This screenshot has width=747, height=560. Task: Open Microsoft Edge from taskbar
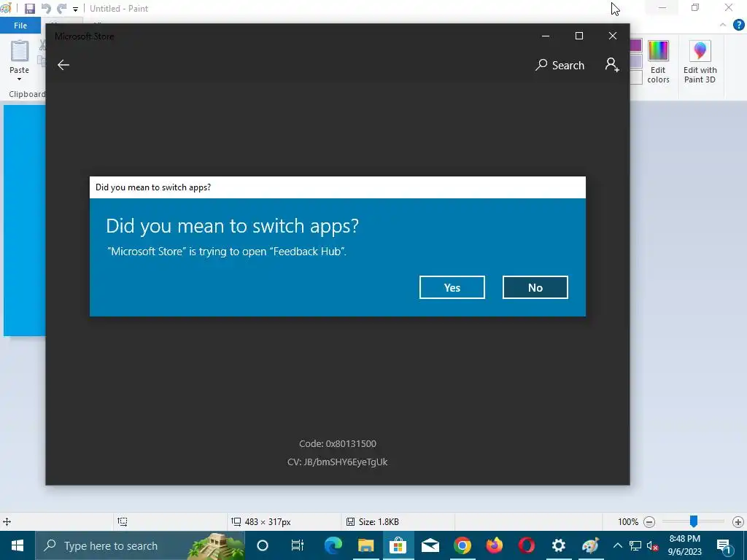(333, 545)
